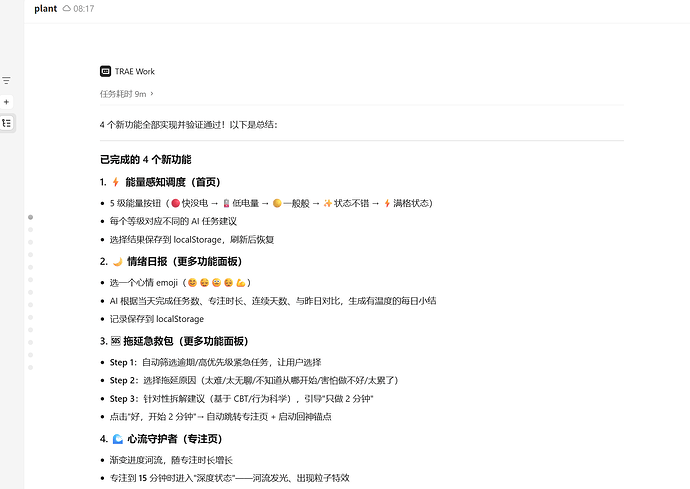Click the lightning emoji before 能量感知调度

pos(116,182)
